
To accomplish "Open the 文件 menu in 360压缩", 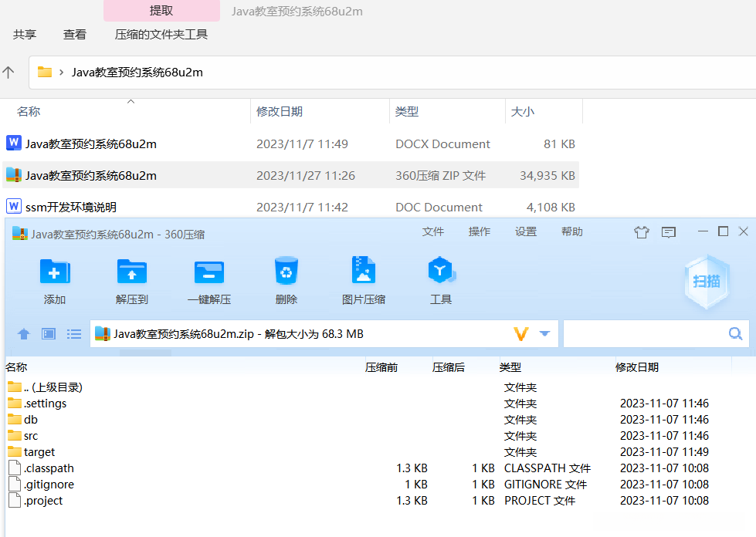I will tap(433, 231).
